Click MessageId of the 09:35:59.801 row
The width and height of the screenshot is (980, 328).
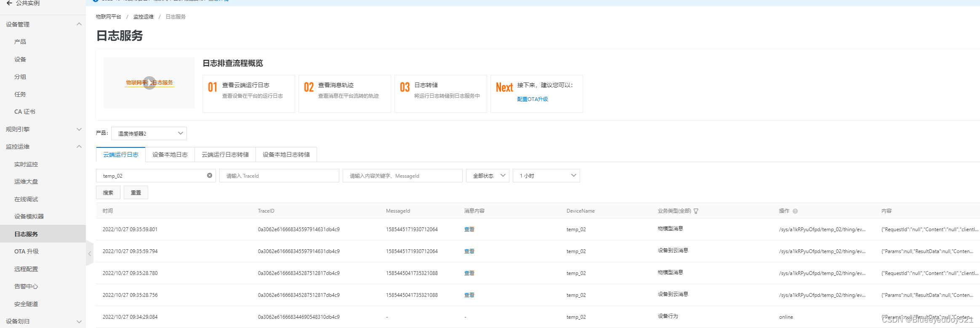[x=412, y=229]
